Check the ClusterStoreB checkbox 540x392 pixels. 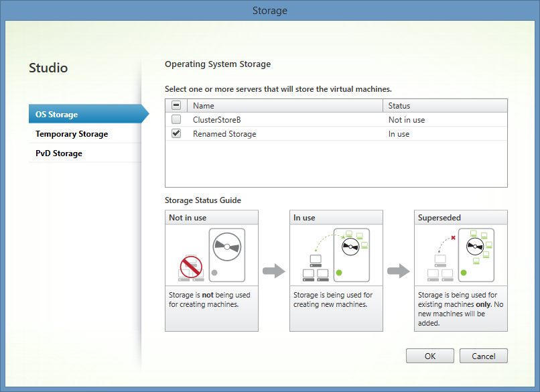tap(176, 120)
